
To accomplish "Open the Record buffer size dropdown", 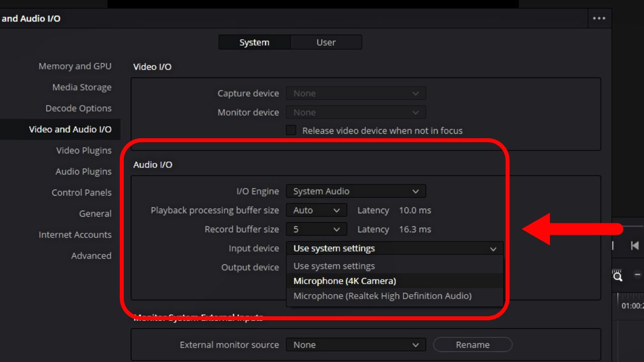I will coord(316,229).
